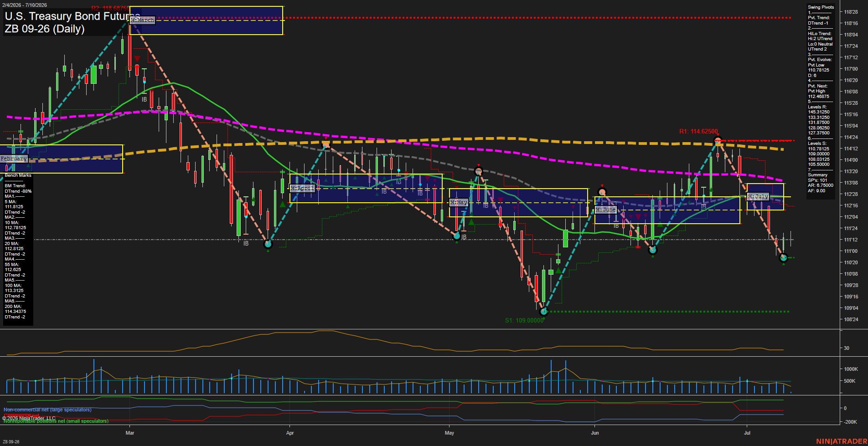The width and height of the screenshot is (868, 446).
Task: Click the AF: 9.00 summary line
Action: [x=816, y=191]
